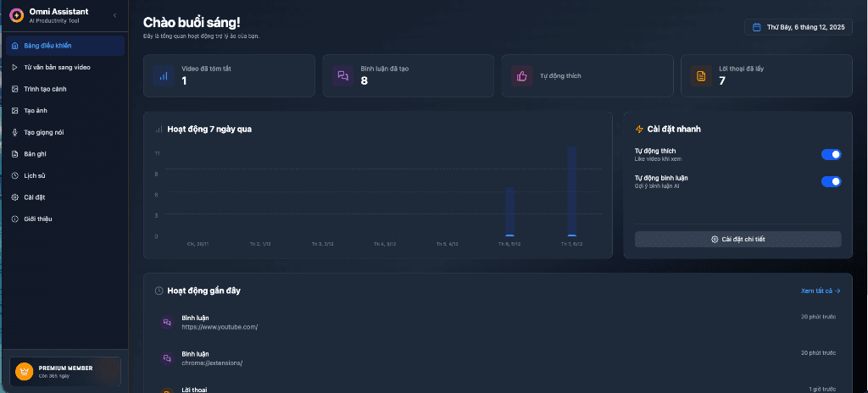Open Tạo giọng nói in the sidebar
The height and width of the screenshot is (393, 868).
tap(65, 132)
